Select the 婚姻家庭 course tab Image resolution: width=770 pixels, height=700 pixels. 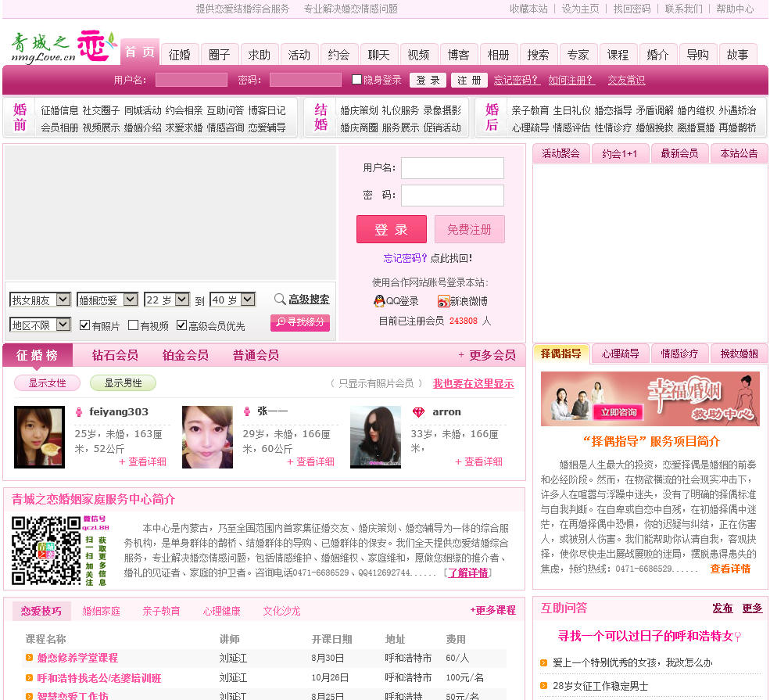(x=101, y=611)
